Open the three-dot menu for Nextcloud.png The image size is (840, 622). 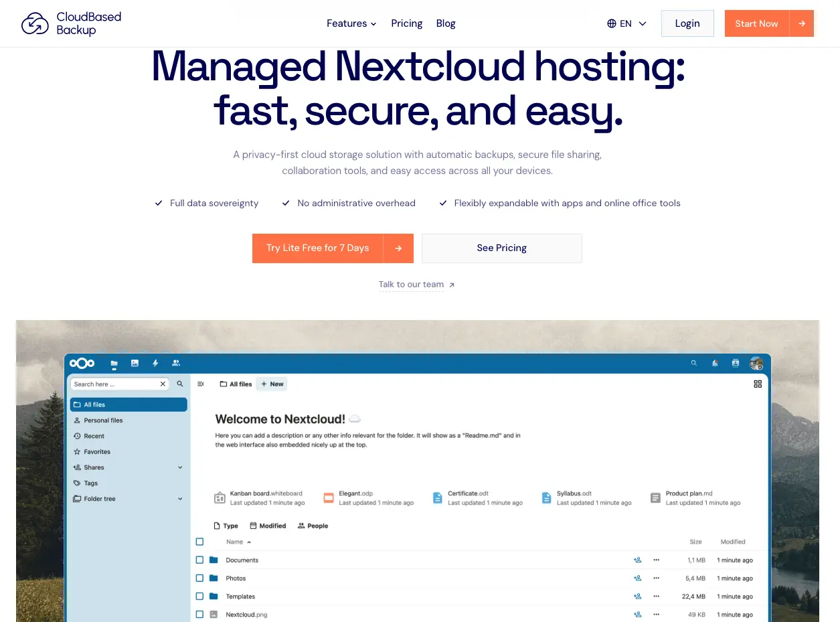(x=657, y=614)
